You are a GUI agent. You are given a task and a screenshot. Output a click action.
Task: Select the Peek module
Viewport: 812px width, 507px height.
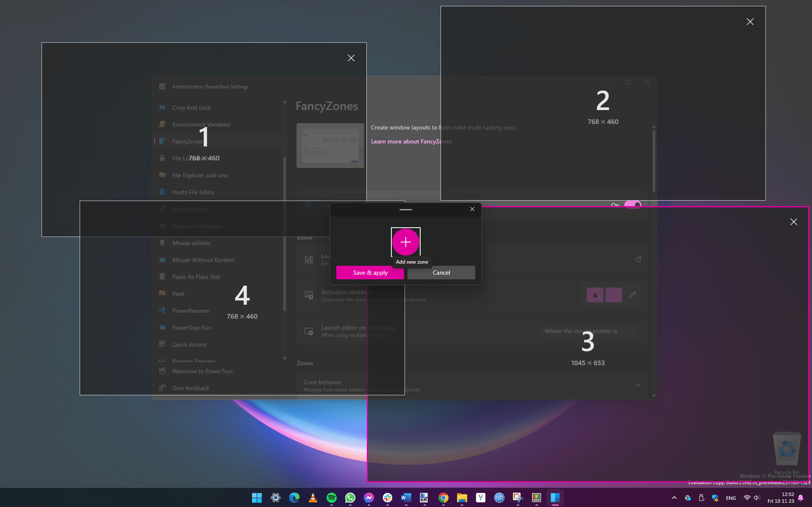point(178,293)
